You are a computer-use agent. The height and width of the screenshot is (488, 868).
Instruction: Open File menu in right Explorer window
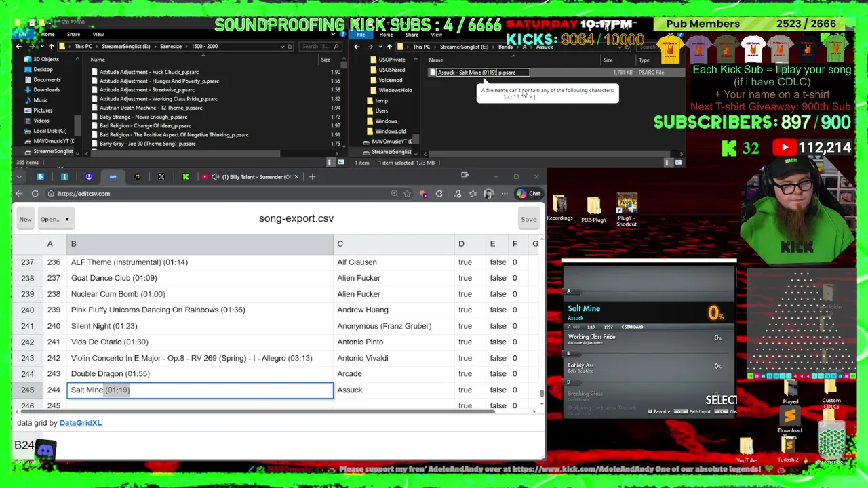coord(361,35)
